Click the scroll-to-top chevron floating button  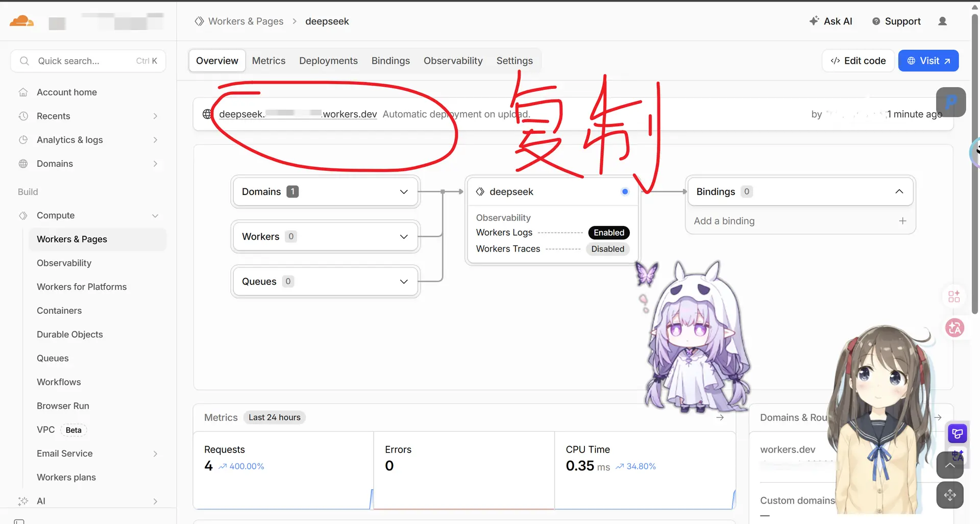tap(950, 465)
